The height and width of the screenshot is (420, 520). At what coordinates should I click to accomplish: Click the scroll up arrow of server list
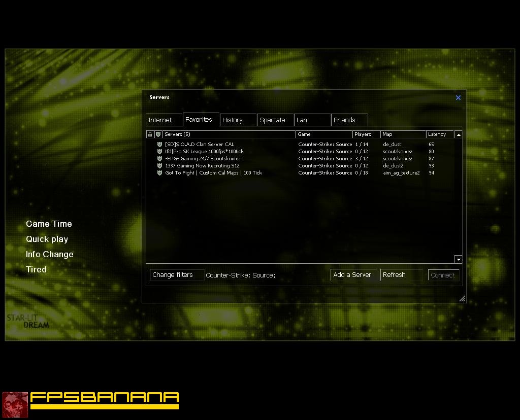(459, 134)
